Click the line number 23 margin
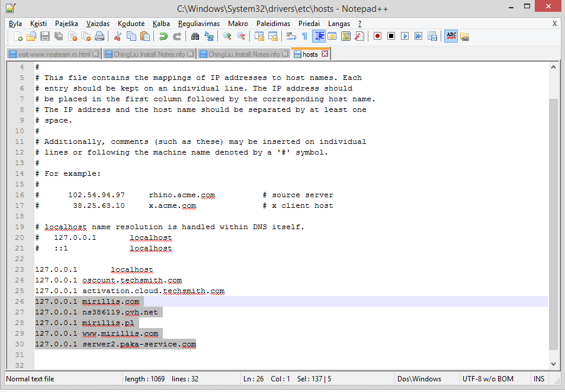Image resolution: width=565 pixels, height=392 pixels. click(x=20, y=269)
